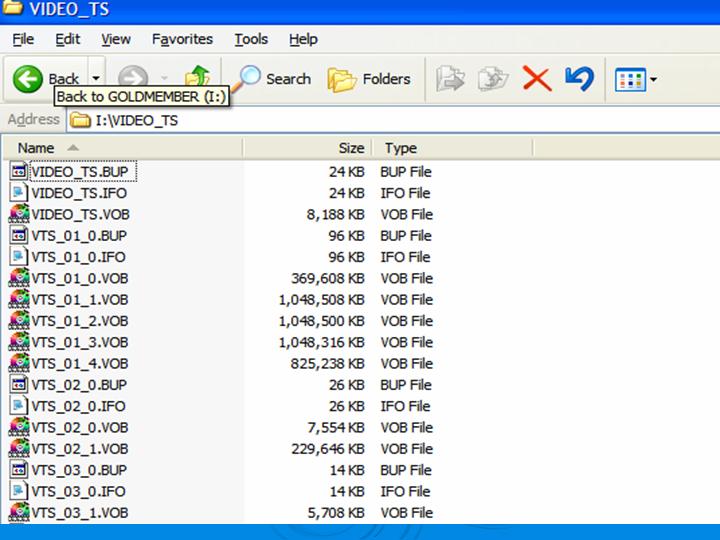Click the file name VTS_01_0.VOB
This screenshot has width=720, height=540.
[x=80, y=278]
